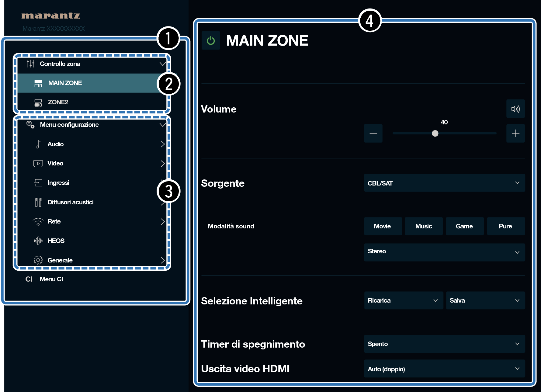Choose the Pure sound mode
This screenshot has height=392, width=541.
[x=505, y=226]
